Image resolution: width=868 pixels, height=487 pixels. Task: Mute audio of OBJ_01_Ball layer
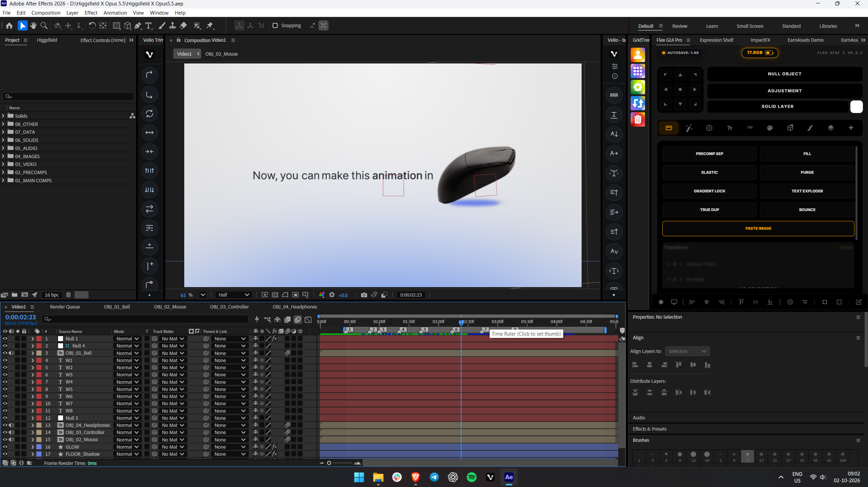tap(11, 353)
